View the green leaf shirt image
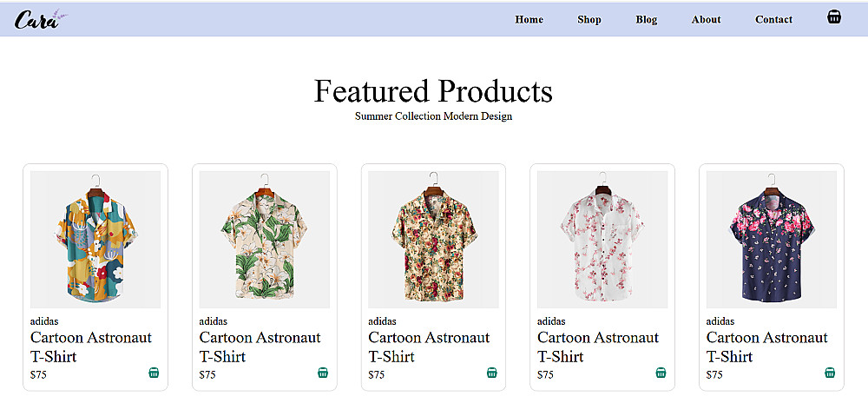The image size is (868, 403). 265,239
